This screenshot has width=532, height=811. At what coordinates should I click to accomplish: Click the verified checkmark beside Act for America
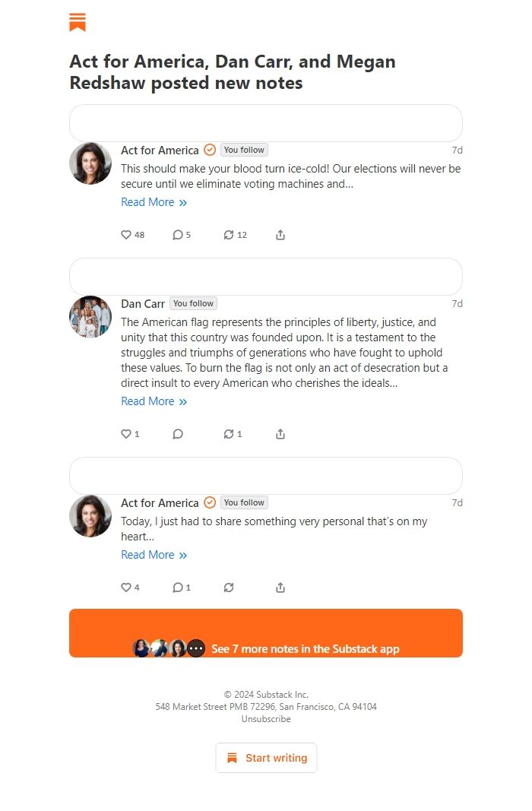[210, 150]
